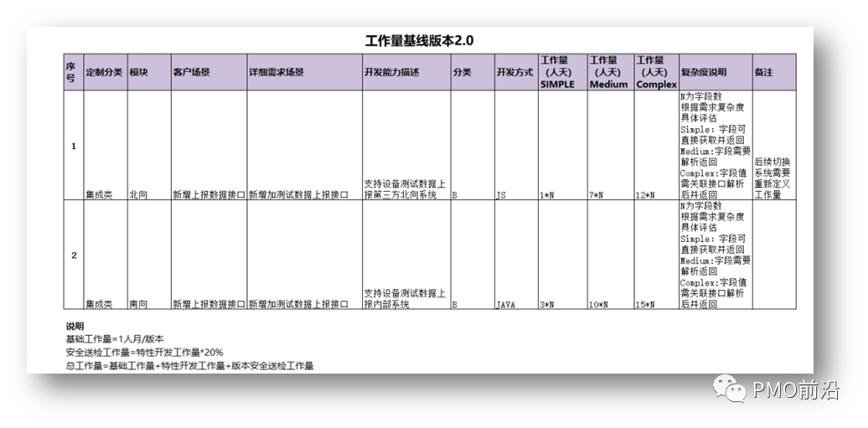868x428 pixels.
Task: Select 新增加测试数据上报接口 in the JS row
Action: pyautogui.click(x=305, y=146)
